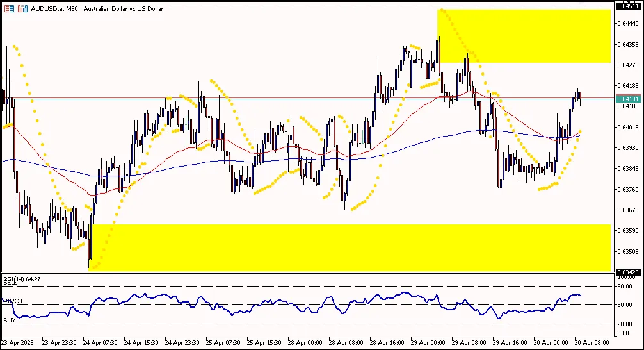Click the 29 Apr 08:00 time label
The image size is (644, 350).
(x=469, y=342)
